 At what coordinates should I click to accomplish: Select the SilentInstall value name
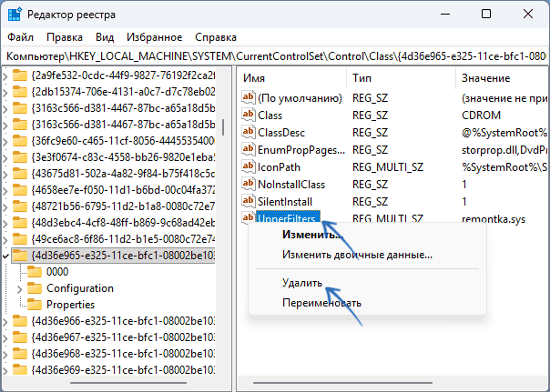(x=285, y=202)
